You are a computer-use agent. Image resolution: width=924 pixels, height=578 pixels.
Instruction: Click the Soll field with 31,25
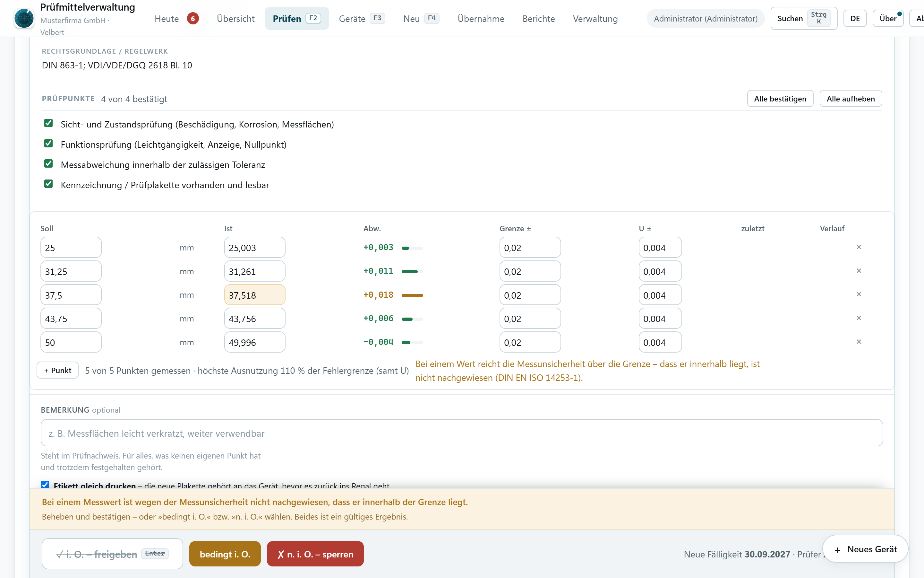(71, 271)
